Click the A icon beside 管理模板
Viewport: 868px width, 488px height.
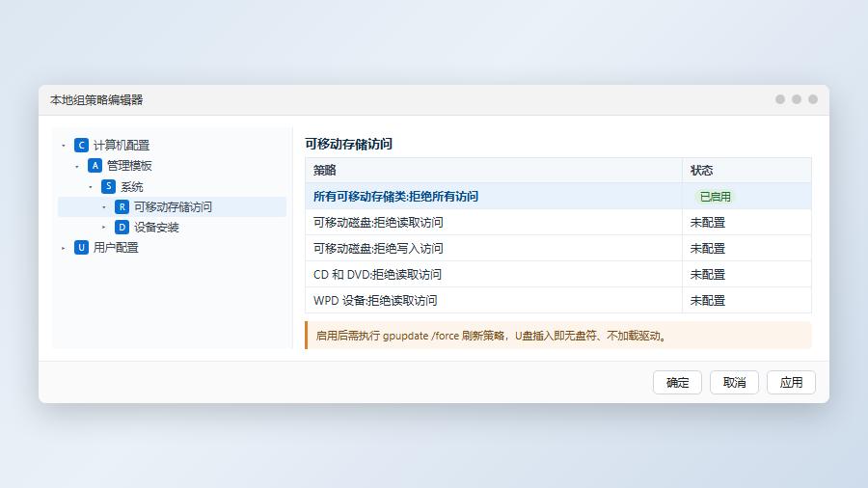pyautogui.click(x=95, y=166)
